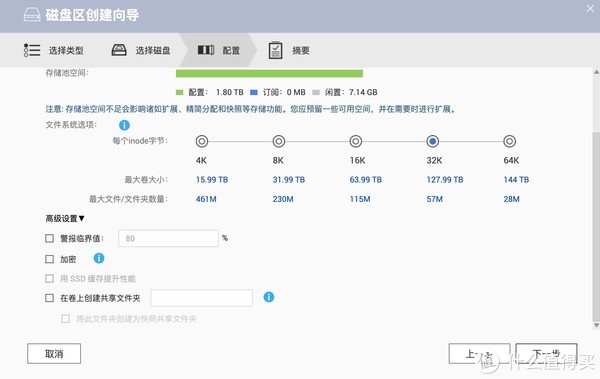The image size is (600, 379).
Task: Click the 选择类型 list icon
Action: coord(32,50)
